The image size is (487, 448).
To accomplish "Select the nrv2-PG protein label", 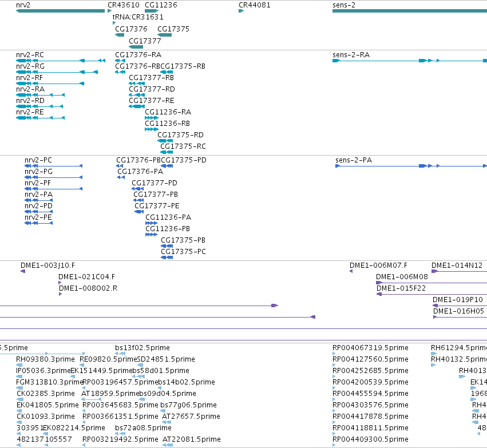I will point(38,172).
